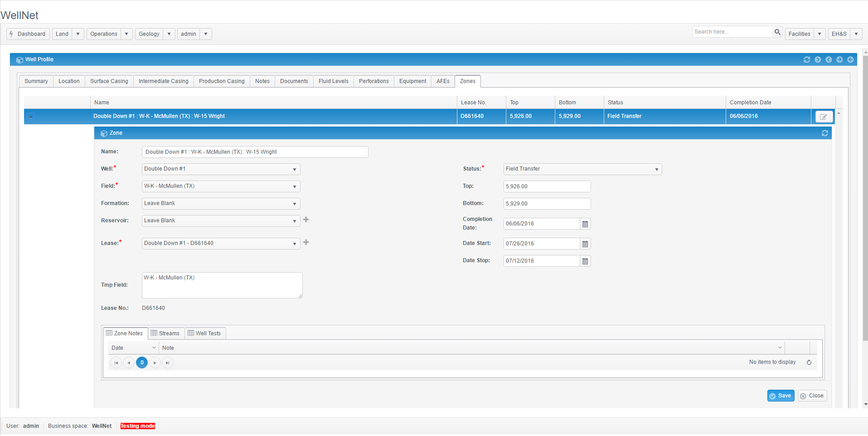Click the zone Name input field
This screenshot has height=436, width=868.
pos(255,152)
